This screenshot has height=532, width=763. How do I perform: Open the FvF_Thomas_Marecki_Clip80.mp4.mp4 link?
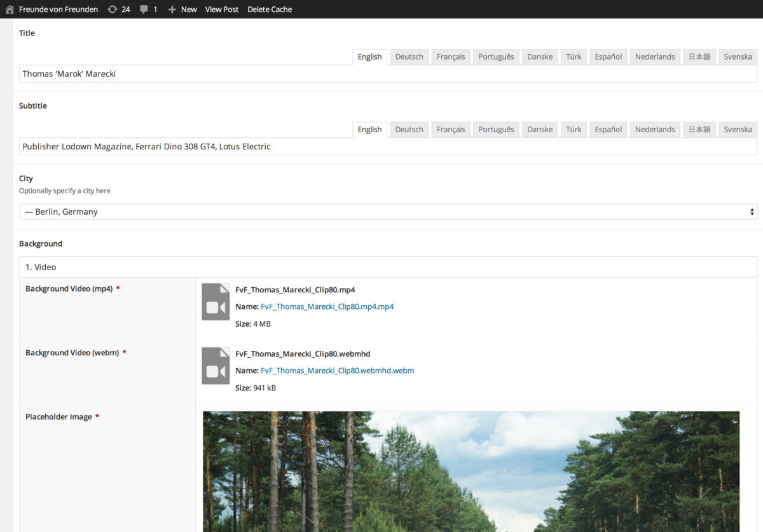(327, 306)
